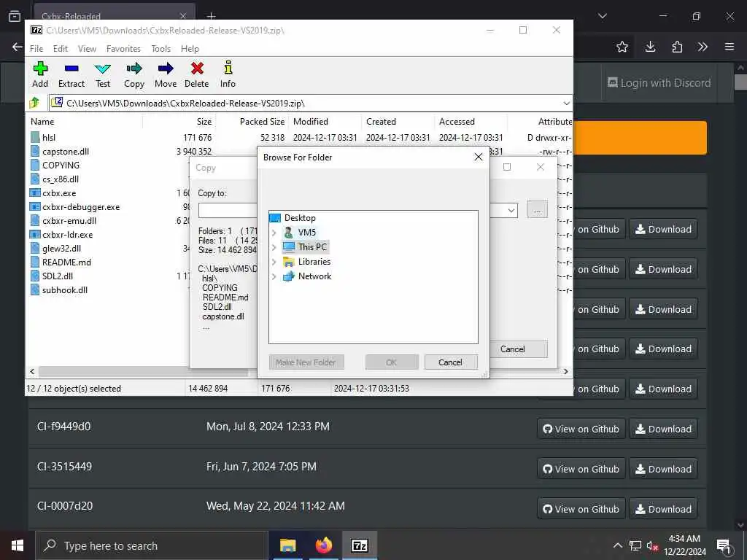Close the Browse For Folder dialog
The image size is (747, 560).
479,157
